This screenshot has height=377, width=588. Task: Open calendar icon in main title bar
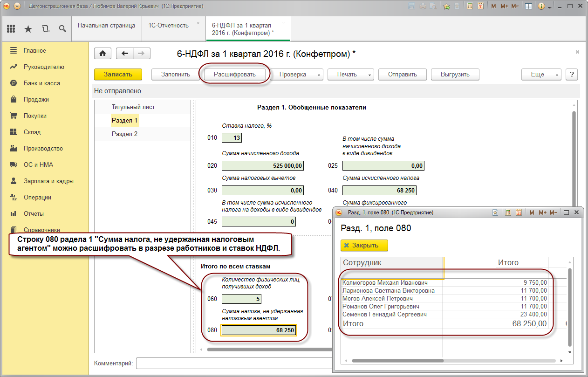click(480, 7)
